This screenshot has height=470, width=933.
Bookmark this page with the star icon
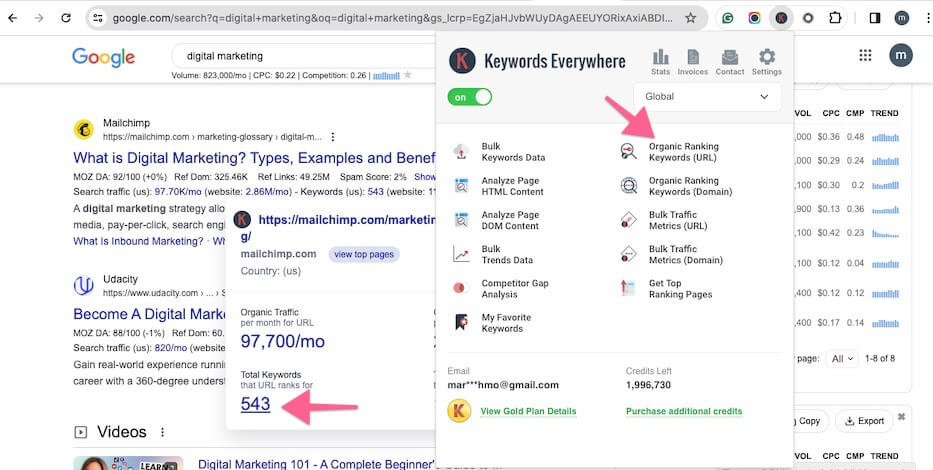690,18
